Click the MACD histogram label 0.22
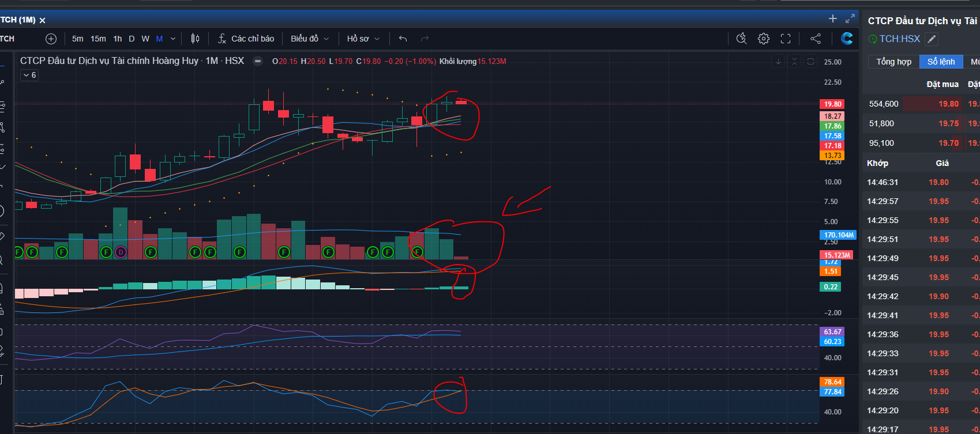 click(831, 287)
